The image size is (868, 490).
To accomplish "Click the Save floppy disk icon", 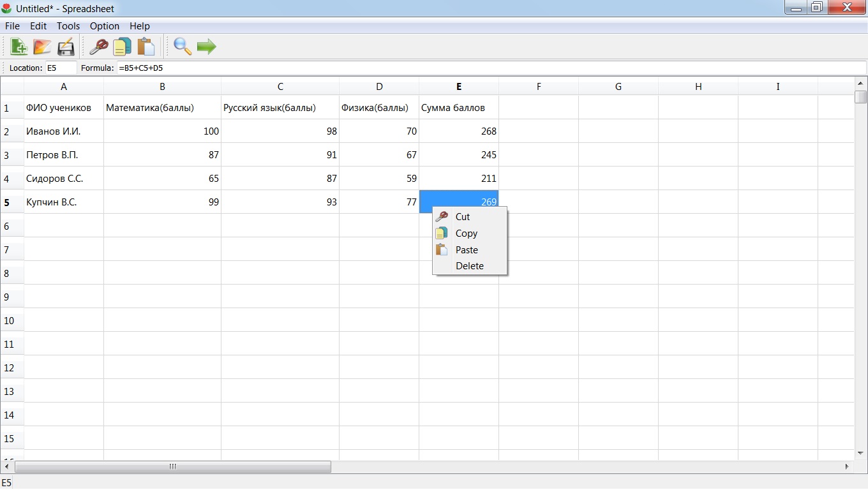I will (x=66, y=47).
